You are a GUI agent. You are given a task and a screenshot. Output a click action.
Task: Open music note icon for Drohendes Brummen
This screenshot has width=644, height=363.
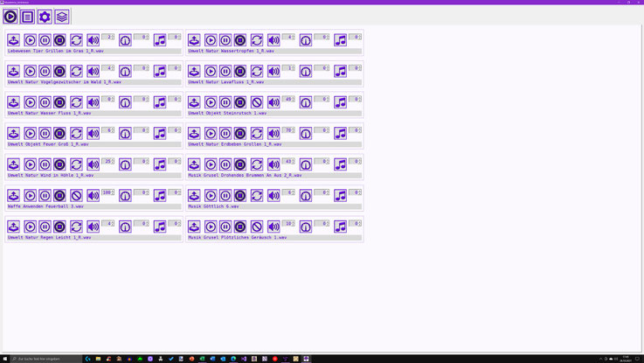pos(341,164)
